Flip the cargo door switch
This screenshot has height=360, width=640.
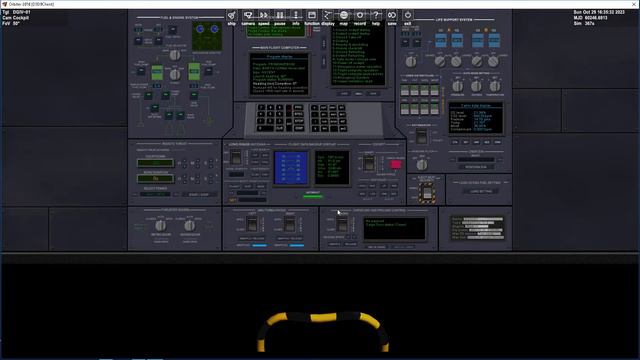click(342, 224)
